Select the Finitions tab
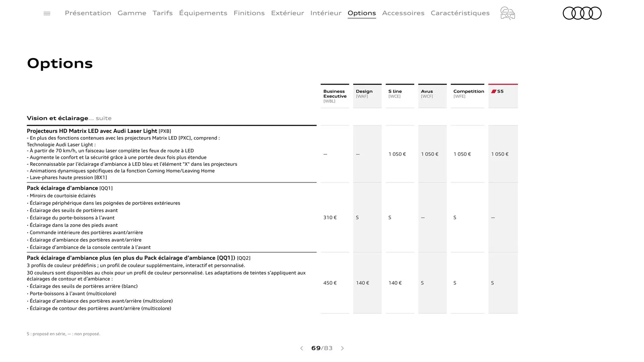The height and width of the screenshot is (362, 644). coord(249,13)
